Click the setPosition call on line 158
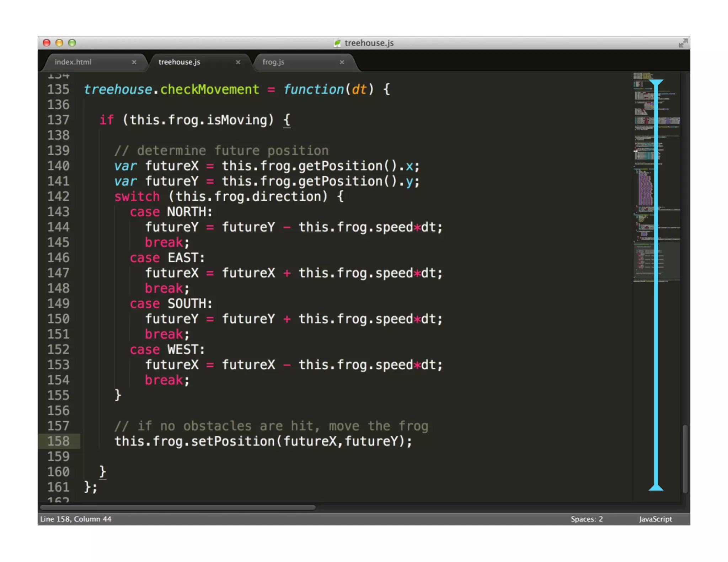 [233, 441]
